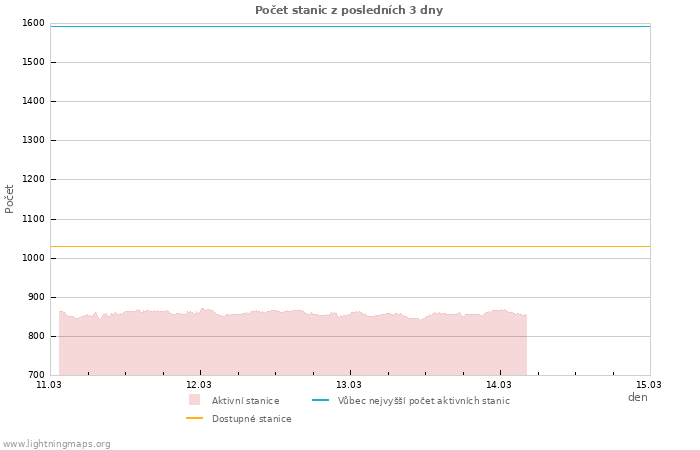Open the www.lightningmaps.org watermark link
The height and width of the screenshot is (450, 700).
pos(57,444)
